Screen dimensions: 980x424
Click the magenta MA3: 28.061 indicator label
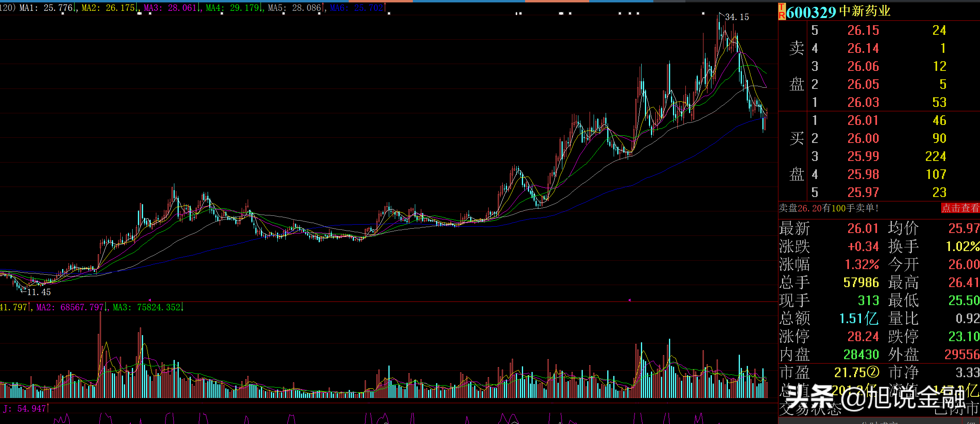pos(171,8)
